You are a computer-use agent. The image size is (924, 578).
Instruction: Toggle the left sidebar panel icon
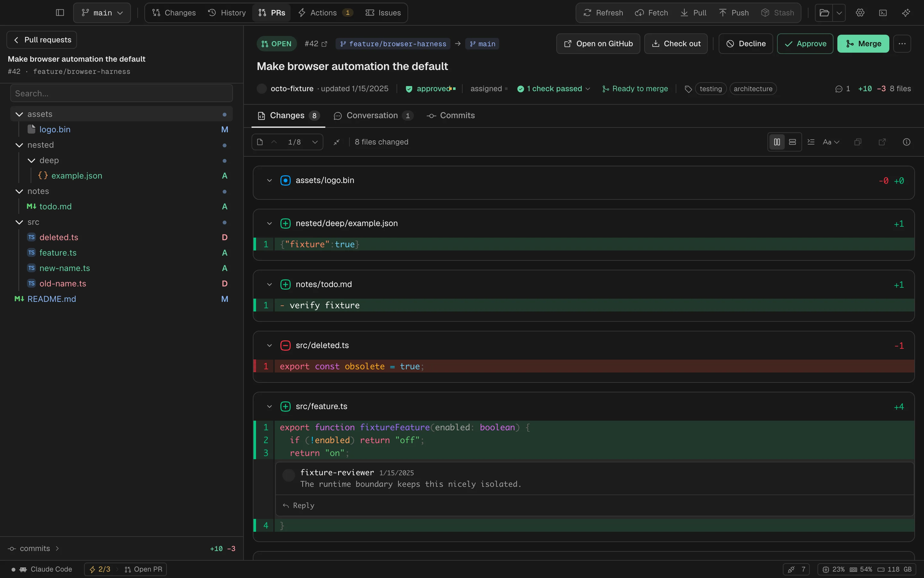tap(60, 13)
